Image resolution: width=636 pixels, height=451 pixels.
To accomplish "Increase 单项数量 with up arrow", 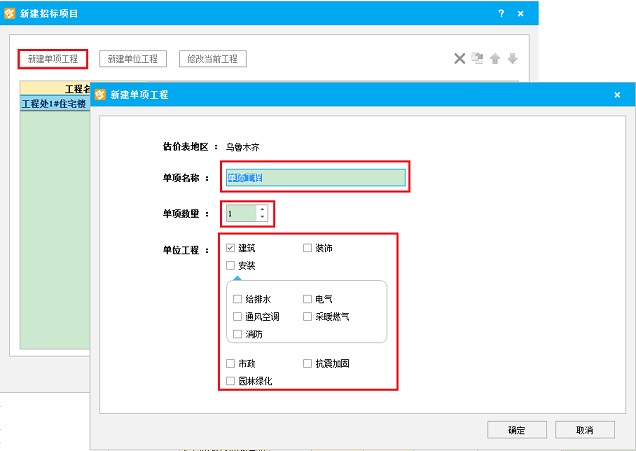I will click(262, 209).
